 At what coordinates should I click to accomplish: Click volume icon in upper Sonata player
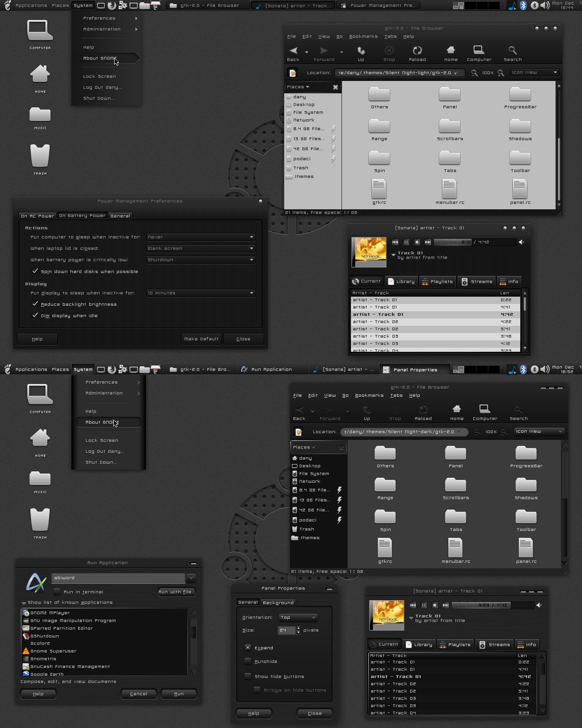click(521, 242)
